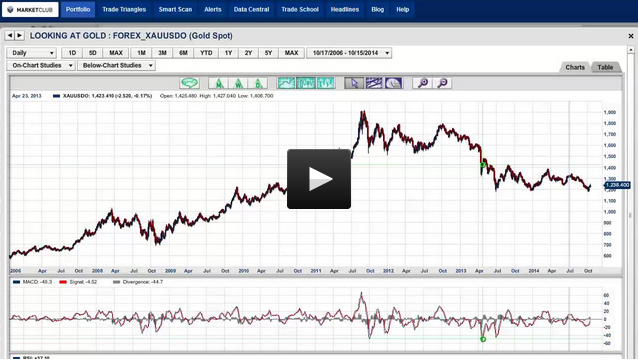Image resolution: width=638 pixels, height=360 pixels.
Task: Click the speech bubble comment icon
Action: pyautogui.click(x=190, y=83)
